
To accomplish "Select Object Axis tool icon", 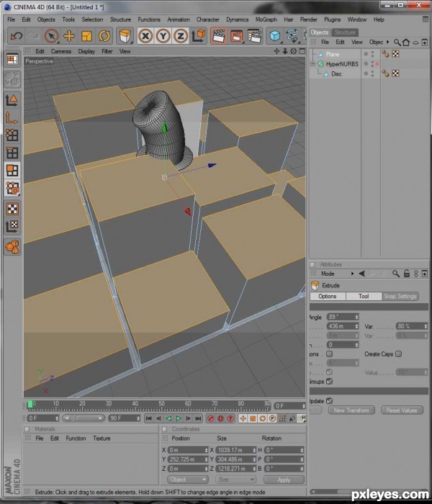I will tap(12, 118).
